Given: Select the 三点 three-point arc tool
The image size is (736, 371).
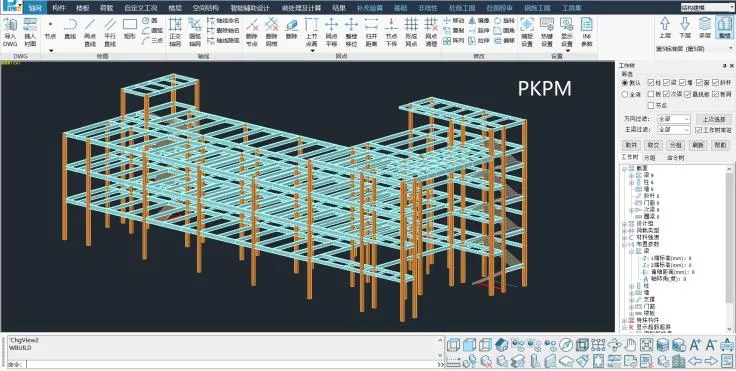Looking at the screenshot, I should [152, 41].
